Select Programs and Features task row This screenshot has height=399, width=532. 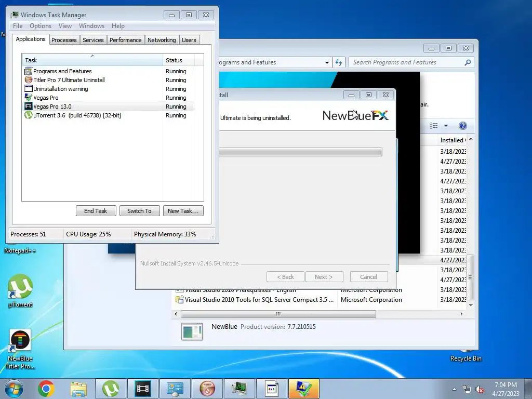109,71
